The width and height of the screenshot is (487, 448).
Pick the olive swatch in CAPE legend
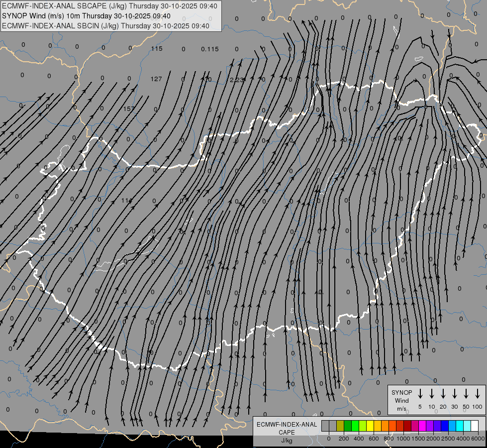coord(340,426)
